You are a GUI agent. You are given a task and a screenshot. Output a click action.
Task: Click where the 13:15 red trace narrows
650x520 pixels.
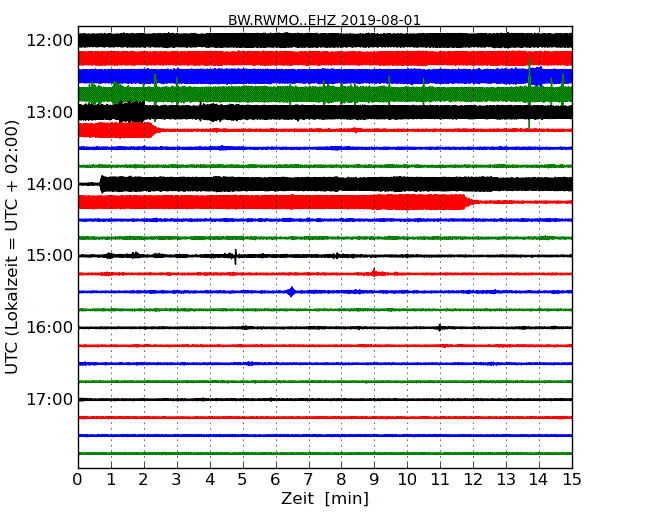(x=156, y=130)
